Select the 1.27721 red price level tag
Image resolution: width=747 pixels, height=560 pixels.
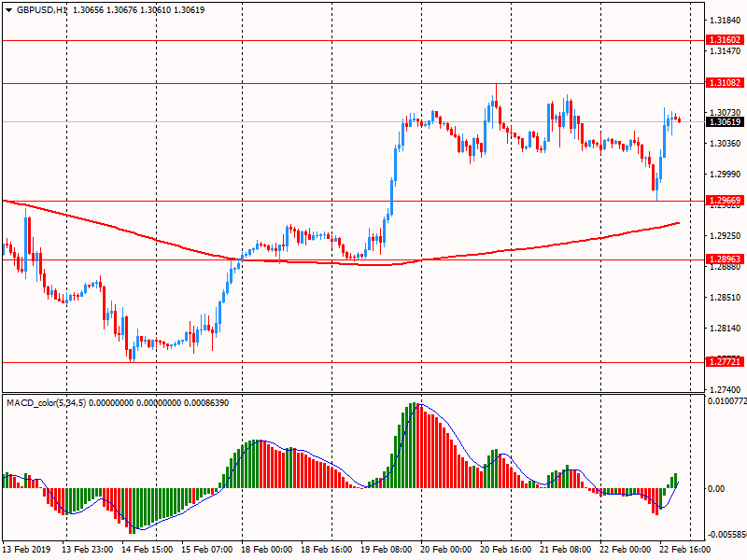point(725,361)
